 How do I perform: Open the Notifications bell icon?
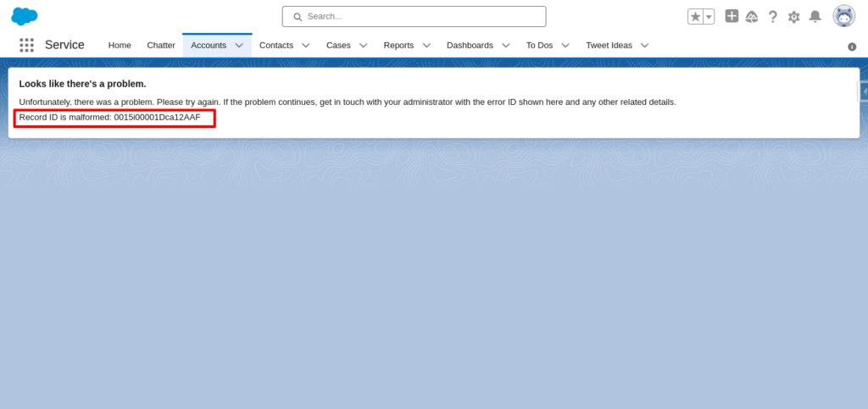point(815,17)
